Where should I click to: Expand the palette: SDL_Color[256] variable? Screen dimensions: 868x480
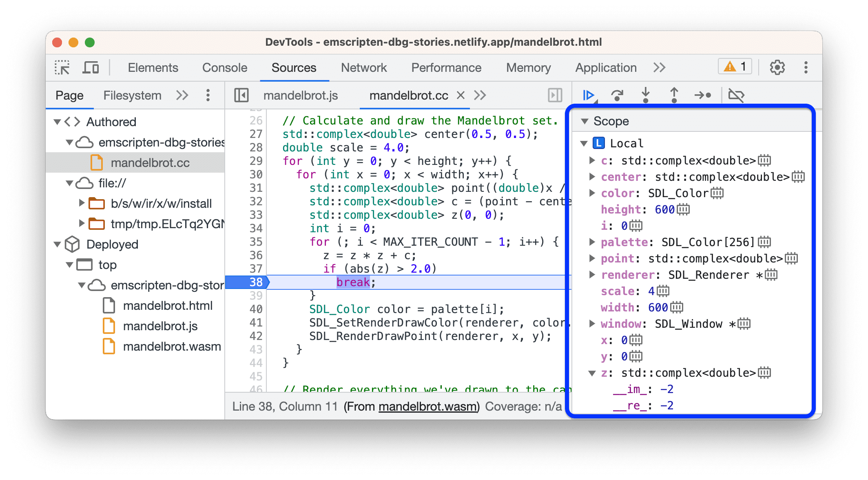585,242
